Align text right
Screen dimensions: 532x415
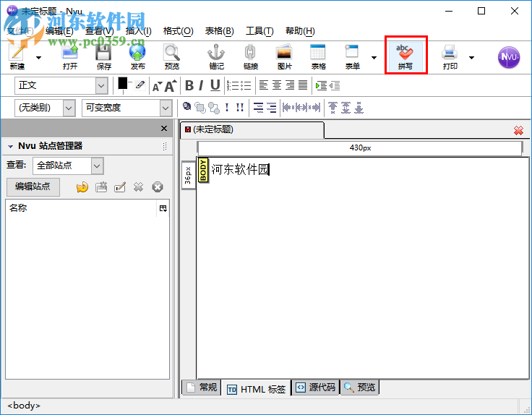pyautogui.click(x=290, y=85)
